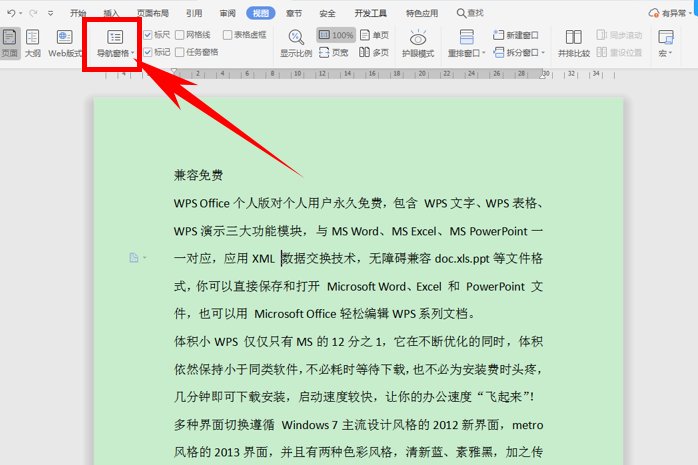Switch to Web版式 layout view
698x465 pixels.
click(65, 43)
